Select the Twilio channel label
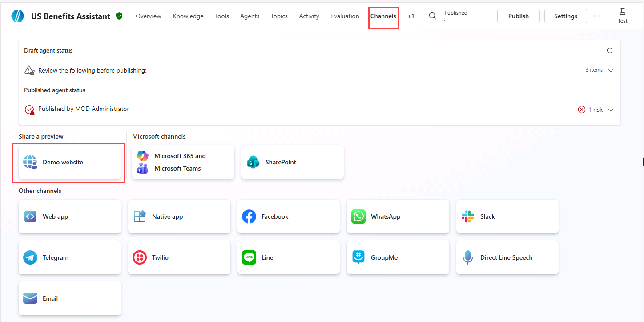Viewport: 644px width, 322px height. click(160, 257)
